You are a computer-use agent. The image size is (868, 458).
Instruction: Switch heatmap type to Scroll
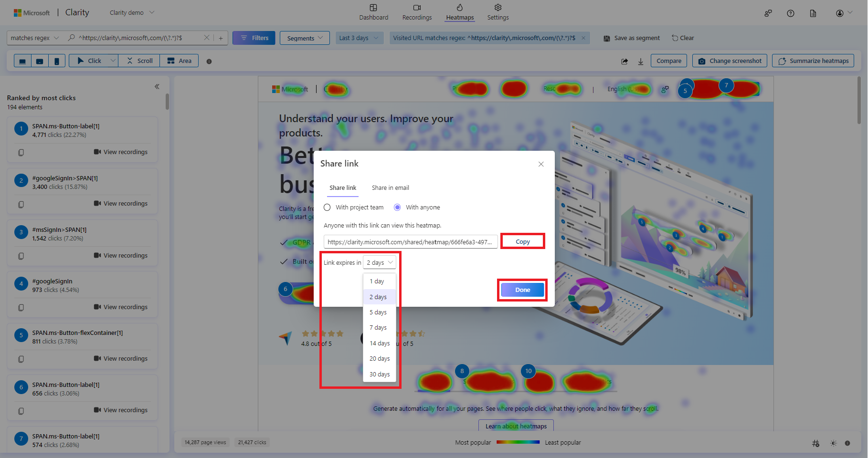[x=139, y=61]
